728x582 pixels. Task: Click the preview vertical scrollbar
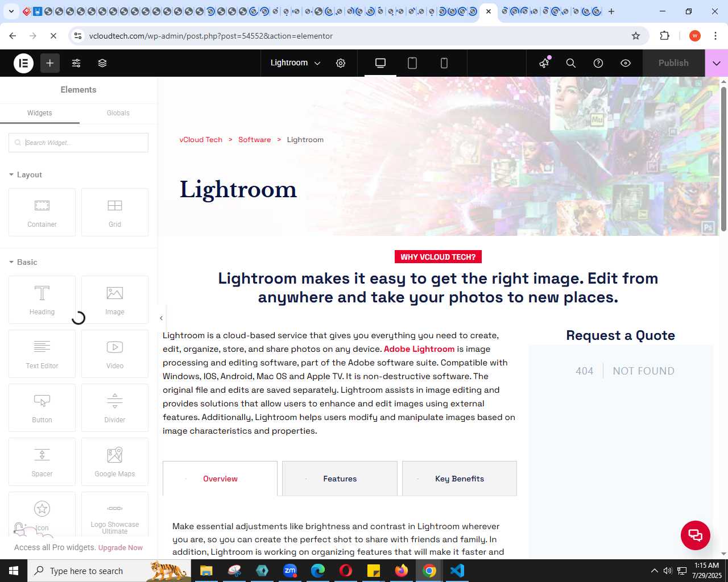(x=723, y=159)
